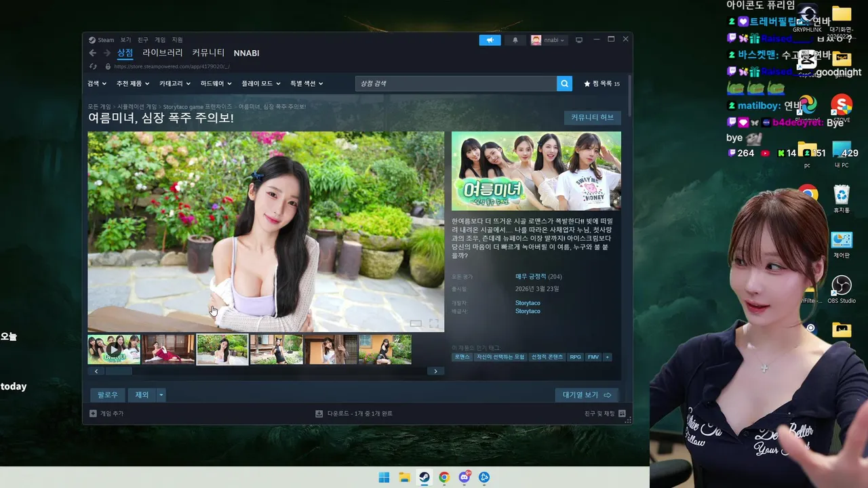Open the 친구 menu
This screenshot has height=488, width=868.
(x=142, y=40)
